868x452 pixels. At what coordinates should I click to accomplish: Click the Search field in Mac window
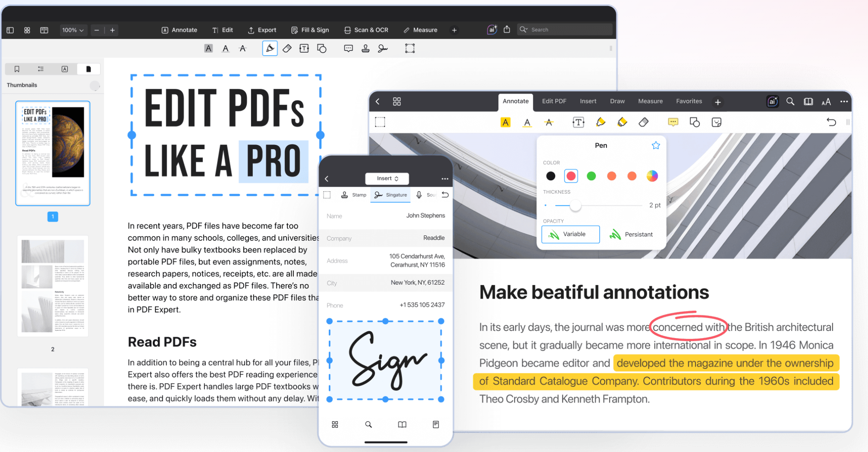(565, 29)
